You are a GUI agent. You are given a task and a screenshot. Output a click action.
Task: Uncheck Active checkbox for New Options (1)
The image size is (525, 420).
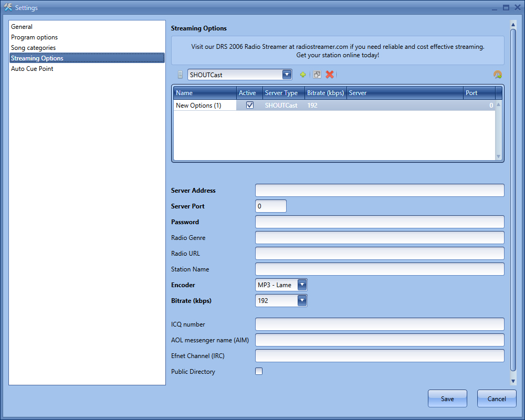coord(250,105)
